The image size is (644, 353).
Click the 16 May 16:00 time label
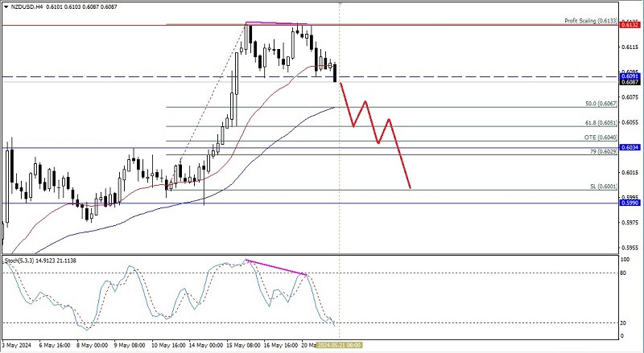tap(280, 345)
